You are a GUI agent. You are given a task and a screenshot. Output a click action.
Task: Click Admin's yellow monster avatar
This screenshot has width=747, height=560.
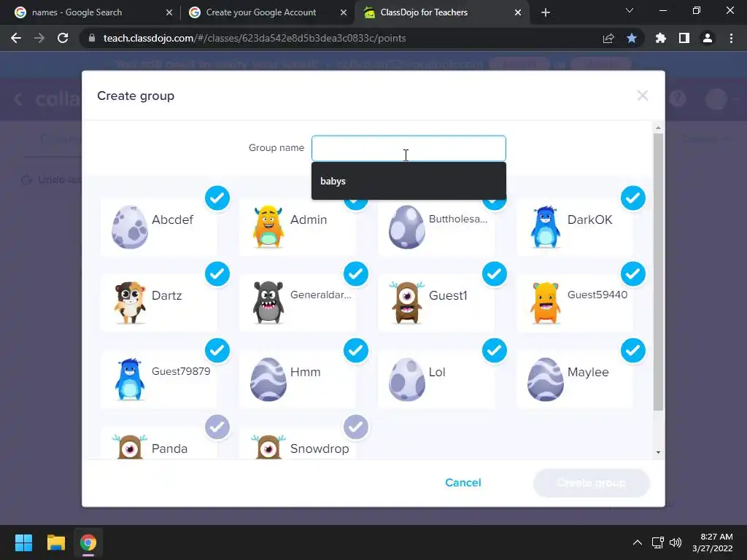[268, 227]
